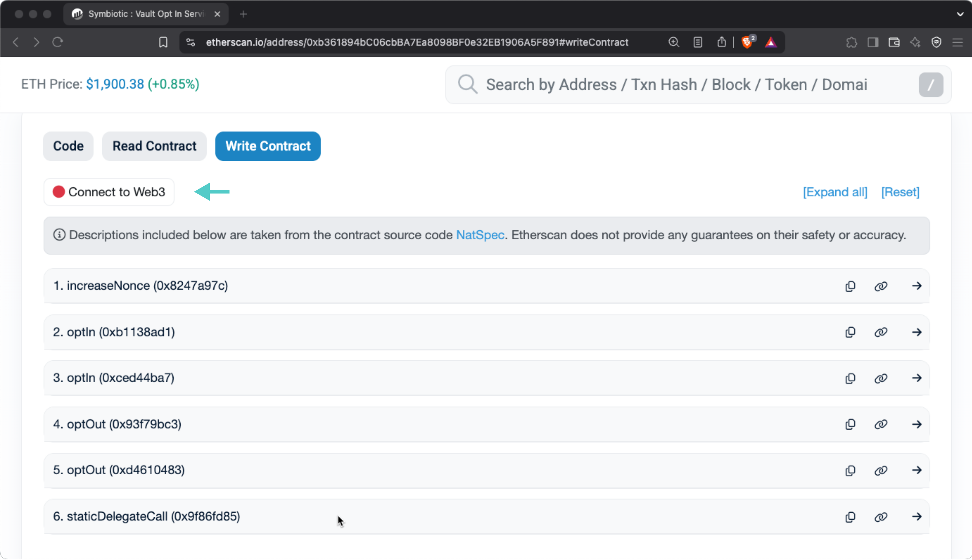This screenshot has width=972, height=560.
Task: Open site settings icon in address bar
Action: [x=190, y=42]
